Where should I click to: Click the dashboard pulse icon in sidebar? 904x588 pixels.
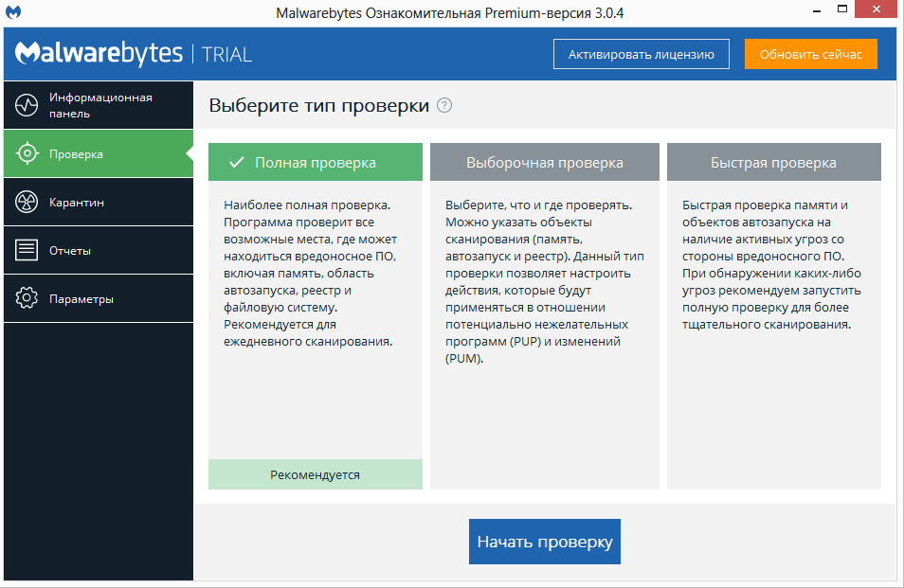click(27, 105)
